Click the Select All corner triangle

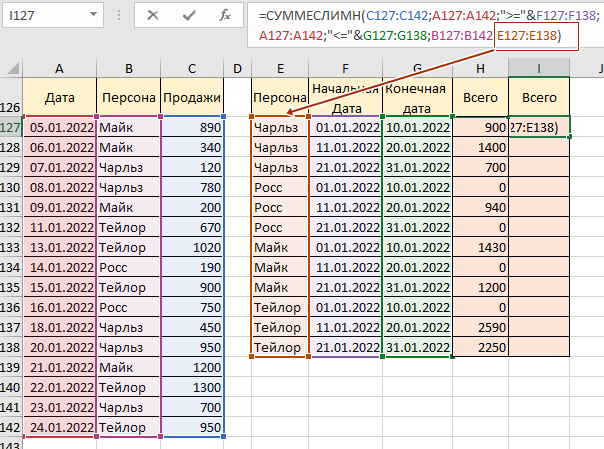(x=12, y=69)
